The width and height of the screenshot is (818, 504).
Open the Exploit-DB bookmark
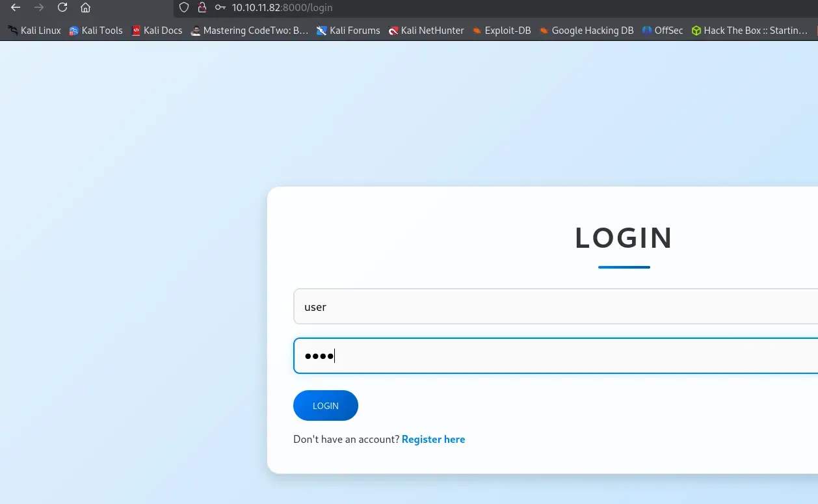[501, 31]
